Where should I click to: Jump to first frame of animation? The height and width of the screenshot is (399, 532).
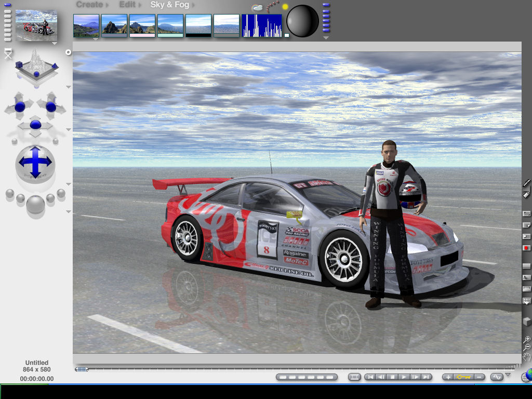coord(370,377)
